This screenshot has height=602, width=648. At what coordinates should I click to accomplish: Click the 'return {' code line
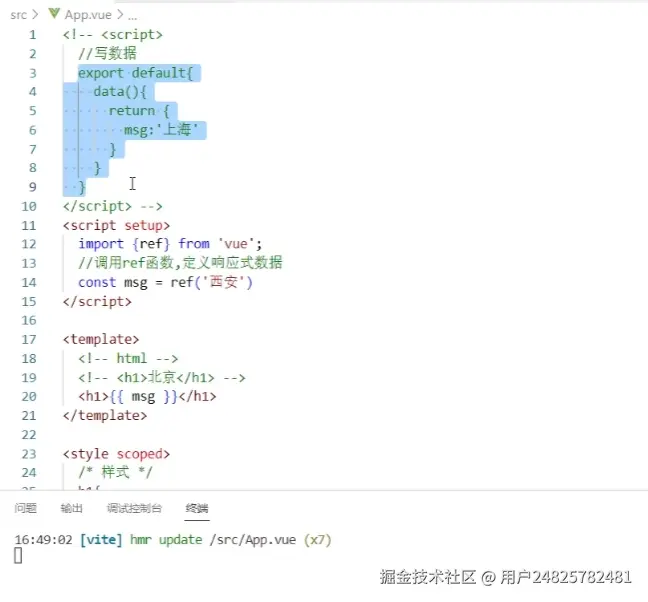coord(139,111)
